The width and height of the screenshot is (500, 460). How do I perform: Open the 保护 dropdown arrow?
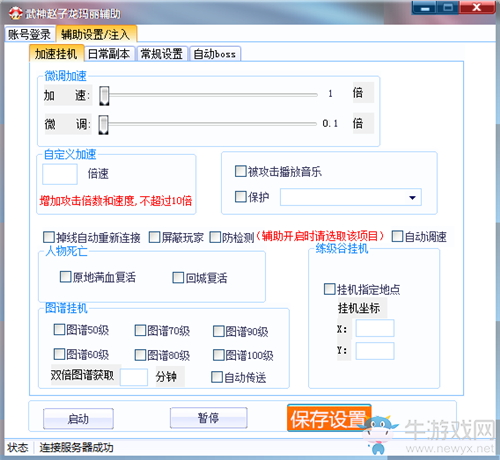click(x=412, y=197)
